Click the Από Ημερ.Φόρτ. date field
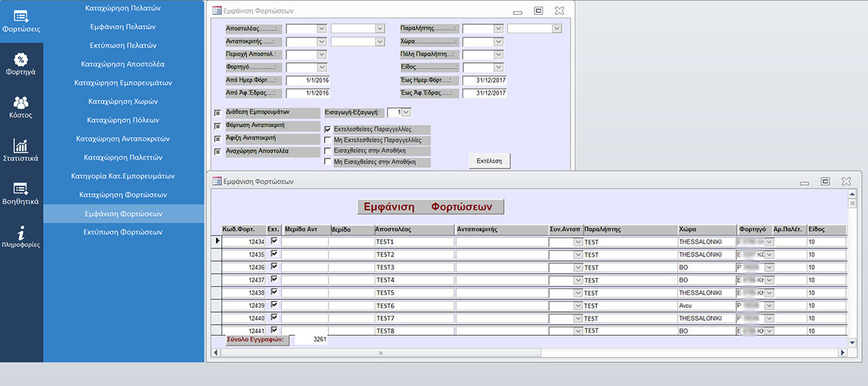The height and width of the screenshot is (386, 868). click(308, 80)
